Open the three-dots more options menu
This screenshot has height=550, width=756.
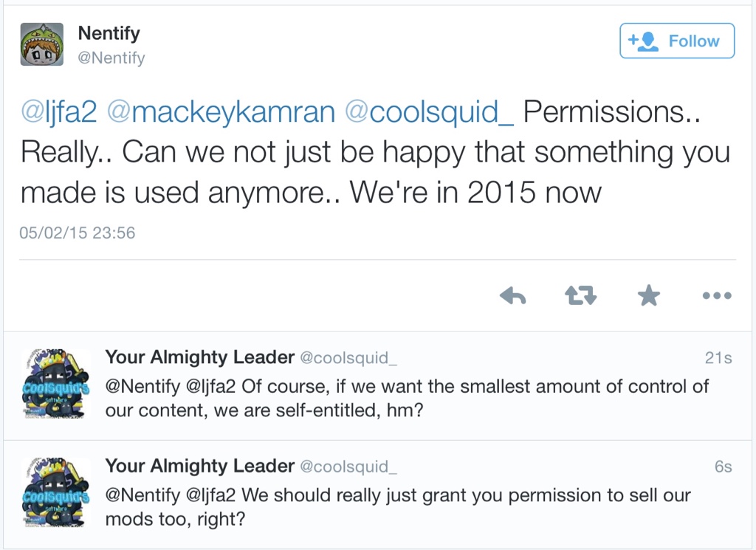coord(716,297)
